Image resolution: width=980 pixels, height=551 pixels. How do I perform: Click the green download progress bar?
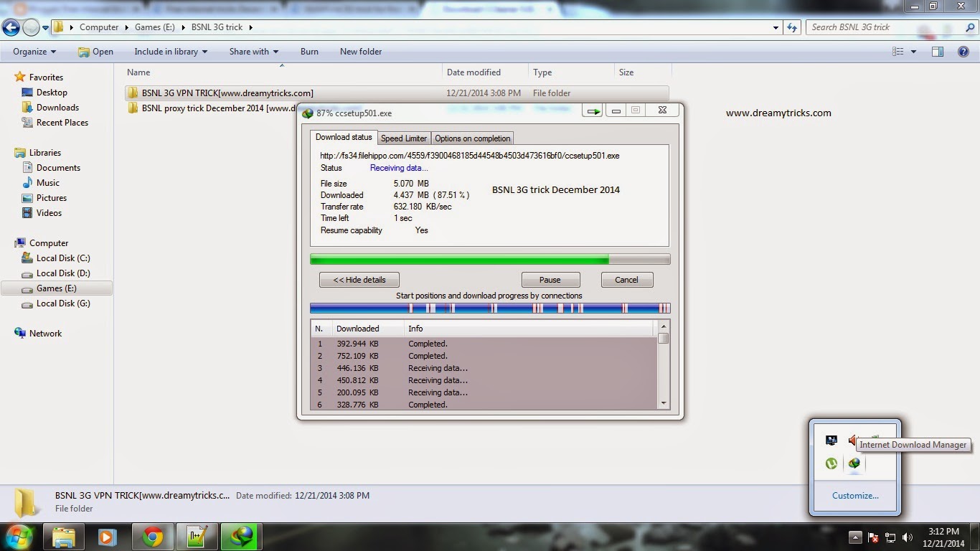490,259
